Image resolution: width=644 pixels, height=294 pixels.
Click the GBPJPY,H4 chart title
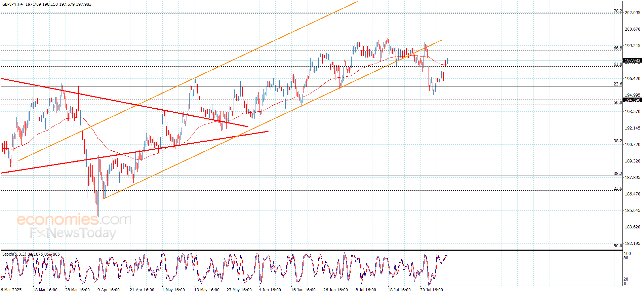pos(12,4)
